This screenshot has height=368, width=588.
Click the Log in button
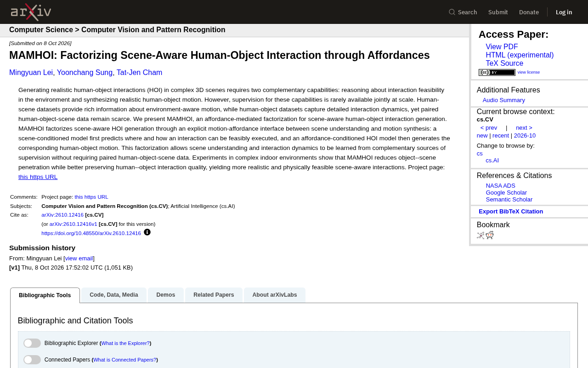564,12
